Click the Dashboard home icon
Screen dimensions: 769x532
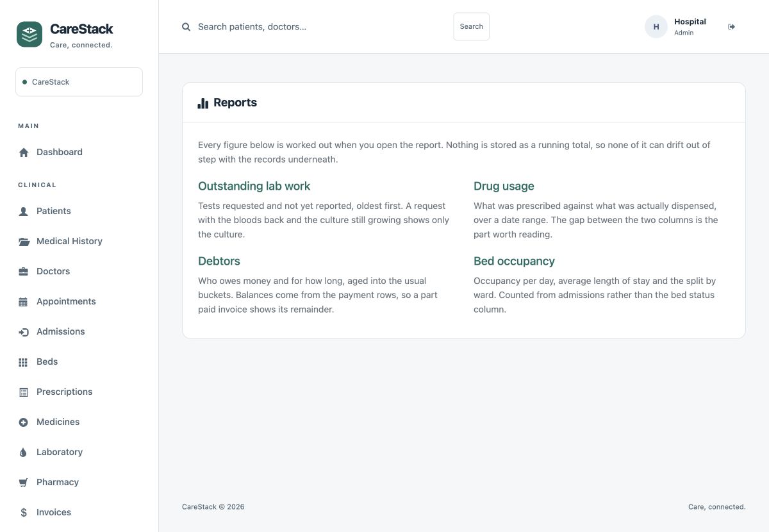(24, 153)
